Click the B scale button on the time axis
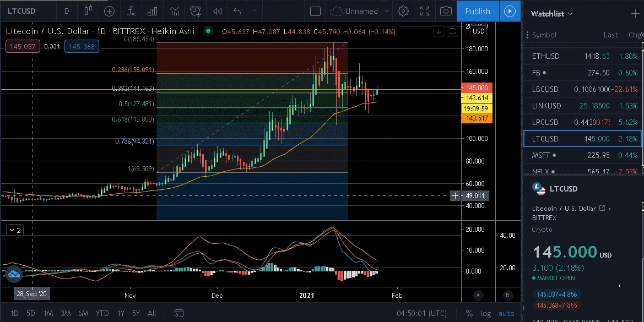644x322 pixels. tap(507, 295)
